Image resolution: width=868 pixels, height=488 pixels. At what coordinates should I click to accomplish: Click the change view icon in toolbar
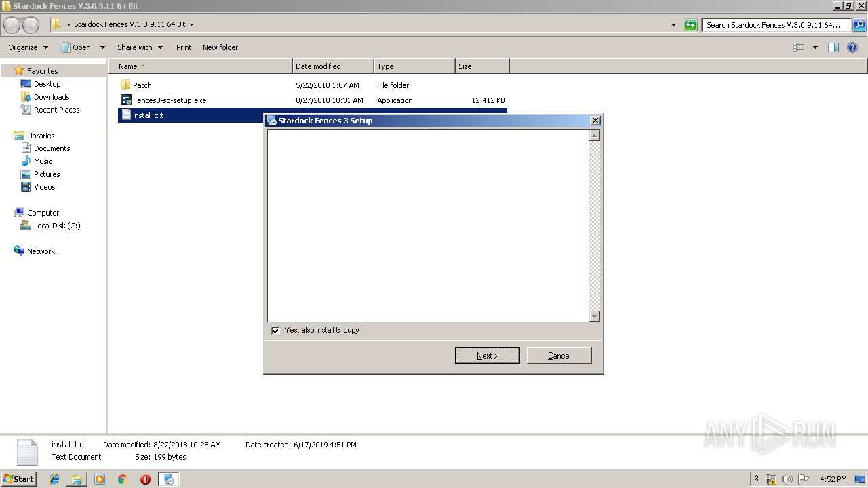coord(799,47)
